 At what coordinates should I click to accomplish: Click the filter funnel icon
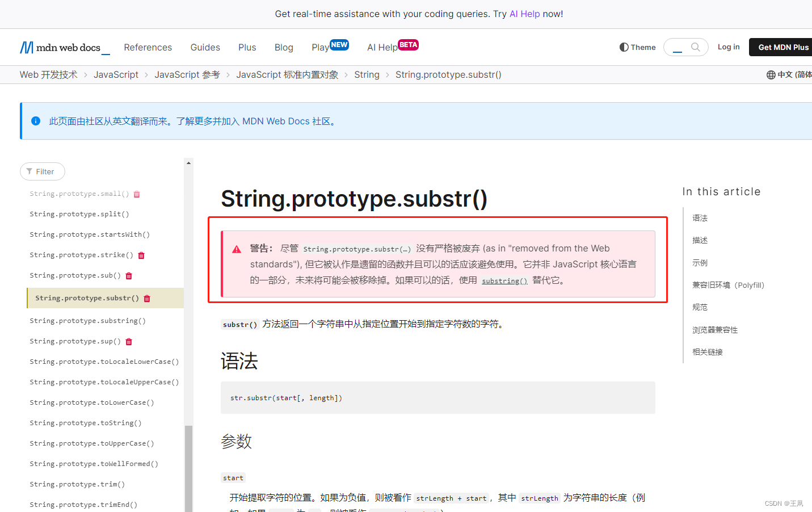(29, 171)
